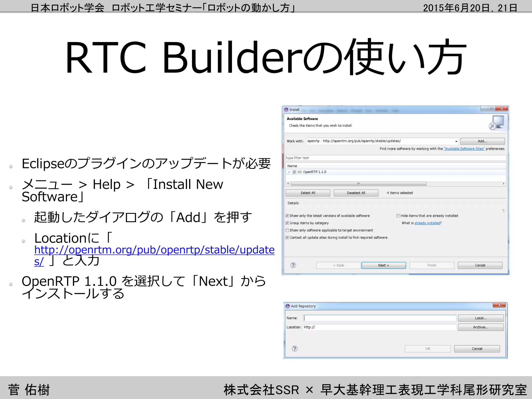Click the Finish button
Image resolution: width=532 pixels, height=399 pixels.
pos(432,265)
